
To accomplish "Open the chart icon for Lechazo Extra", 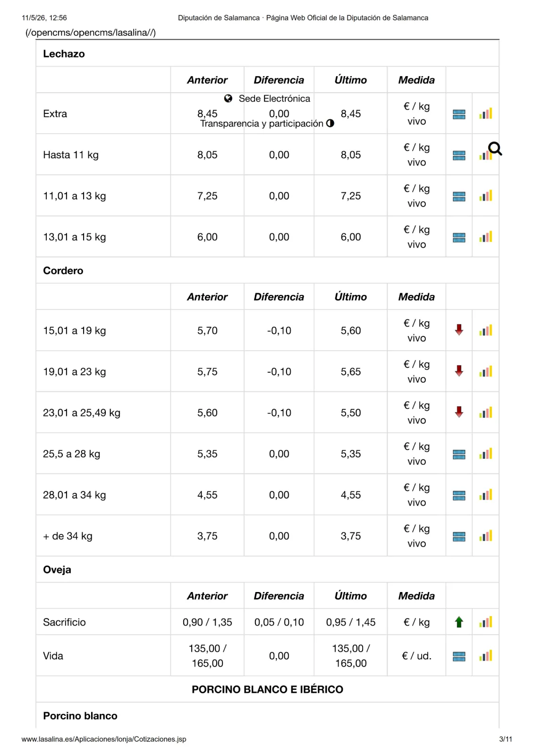I will (485, 114).
